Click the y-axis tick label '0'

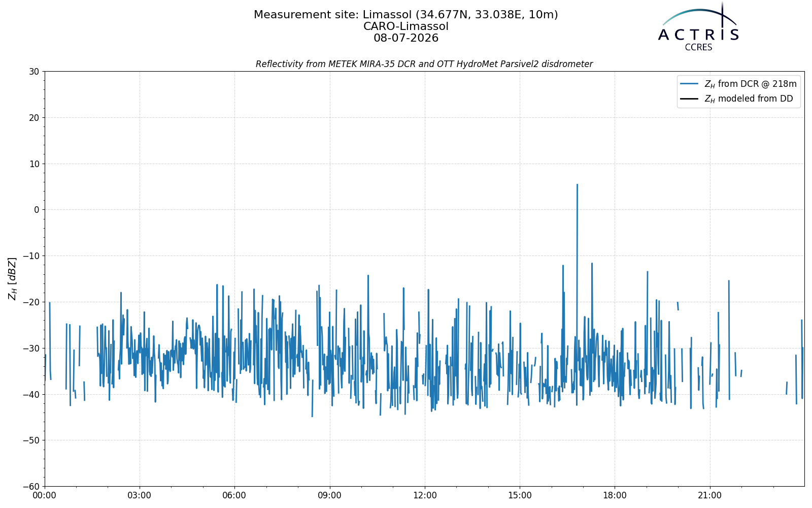coord(37,210)
